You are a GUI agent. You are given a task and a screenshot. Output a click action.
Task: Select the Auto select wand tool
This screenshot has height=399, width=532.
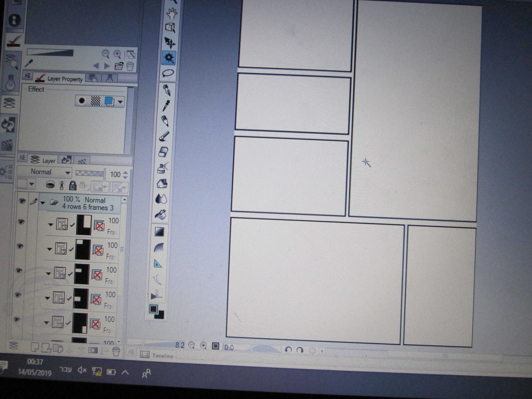pos(169,58)
